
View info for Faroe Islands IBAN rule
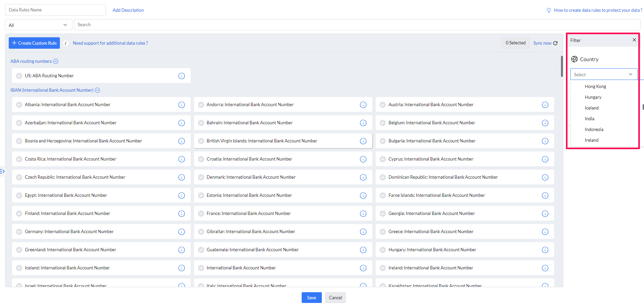(545, 195)
